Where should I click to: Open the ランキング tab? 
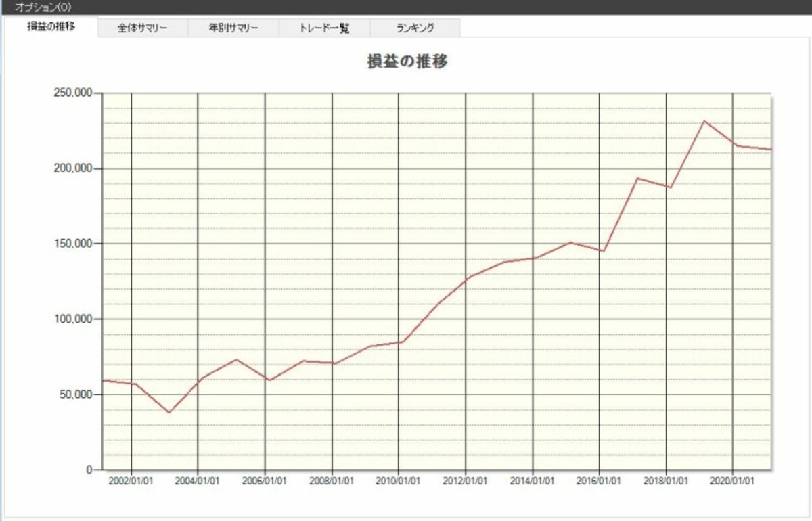(415, 28)
